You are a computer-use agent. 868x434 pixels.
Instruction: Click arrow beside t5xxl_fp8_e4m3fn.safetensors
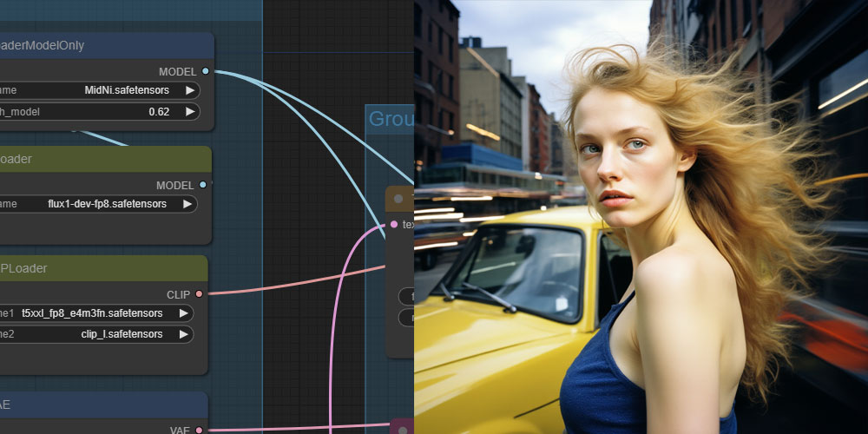(183, 313)
